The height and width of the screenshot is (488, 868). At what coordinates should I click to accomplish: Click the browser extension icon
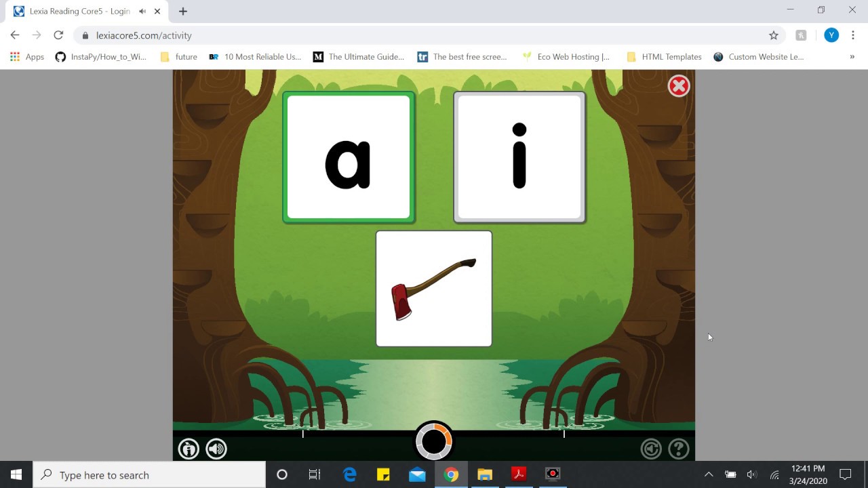(x=801, y=35)
